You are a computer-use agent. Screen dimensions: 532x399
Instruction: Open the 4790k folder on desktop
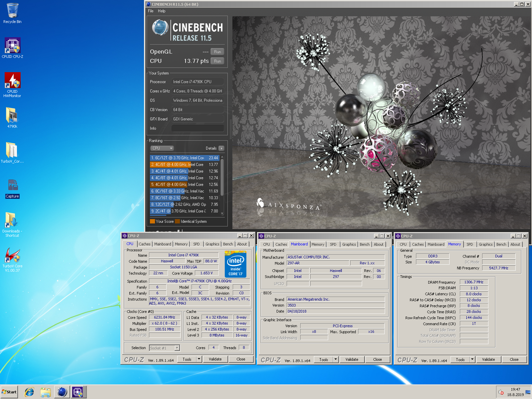click(12, 118)
